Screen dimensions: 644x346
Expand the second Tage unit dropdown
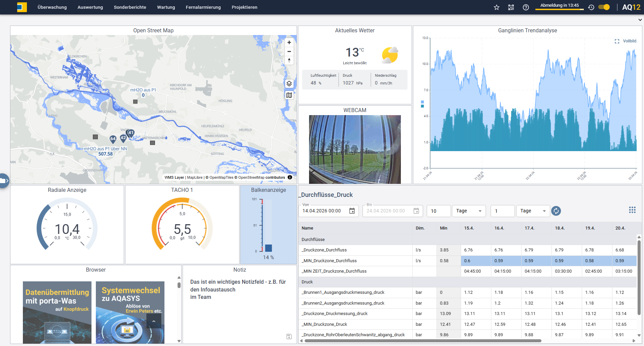tap(533, 211)
